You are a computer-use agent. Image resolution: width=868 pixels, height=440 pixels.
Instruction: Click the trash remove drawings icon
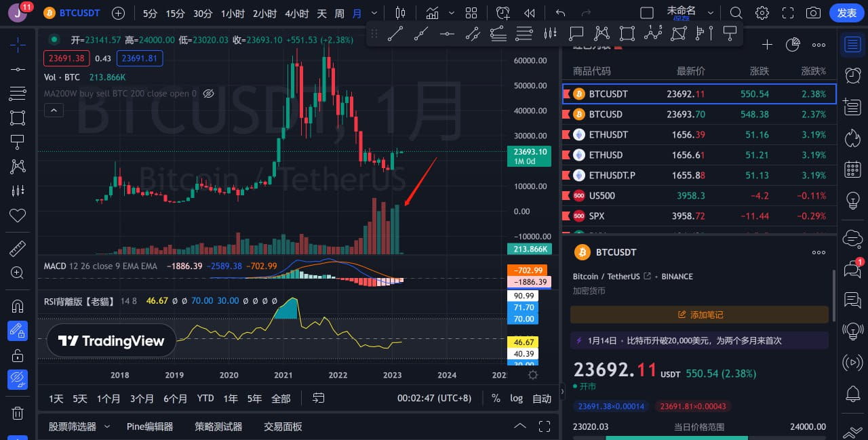point(18,413)
